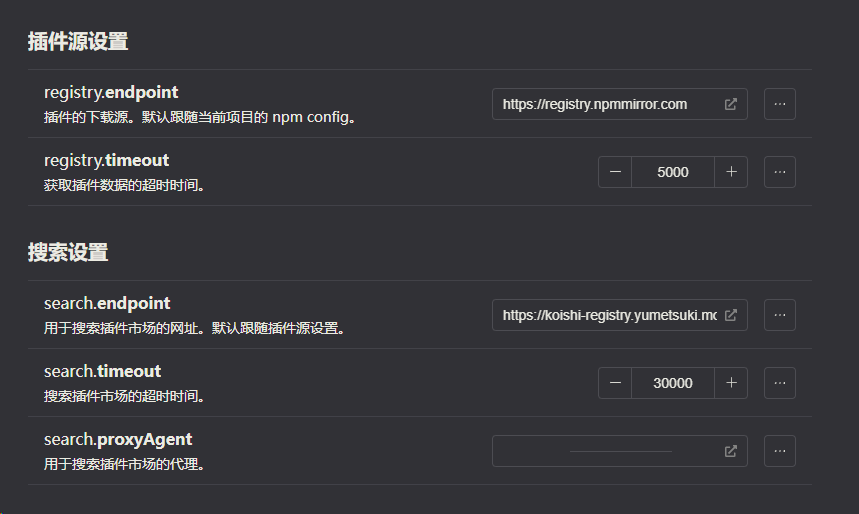
Task: Click the search.proxyAgent setting label
Action: pyautogui.click(x=118, y=439)
